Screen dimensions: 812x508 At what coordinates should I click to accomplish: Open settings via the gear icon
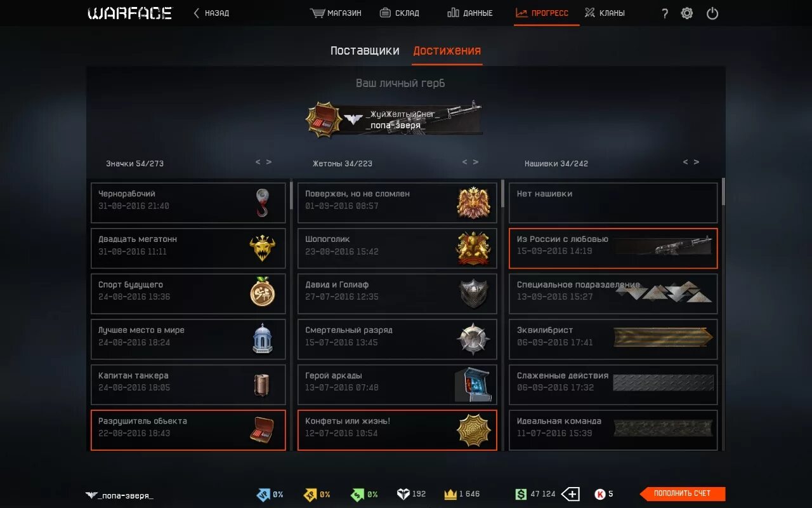tap(687, 13)
